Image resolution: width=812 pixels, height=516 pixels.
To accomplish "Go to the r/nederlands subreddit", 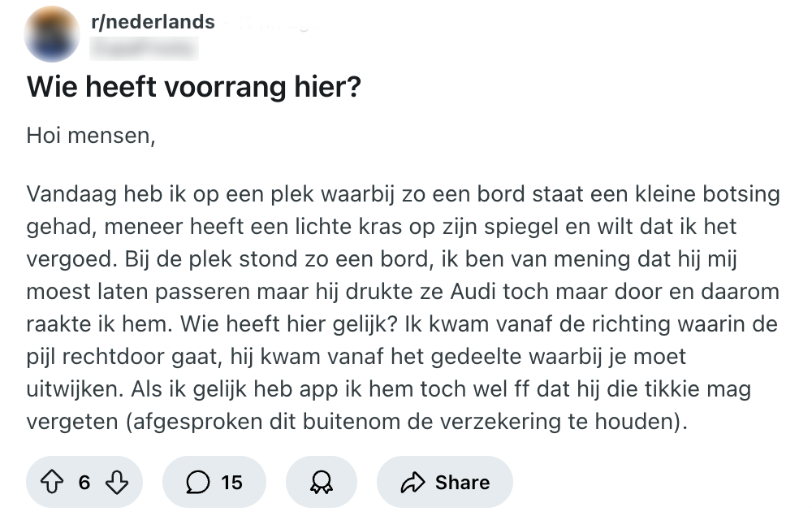I will point(153,22).
